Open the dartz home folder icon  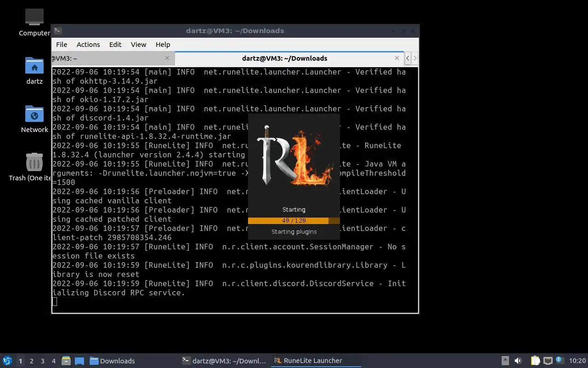point(34,66)
